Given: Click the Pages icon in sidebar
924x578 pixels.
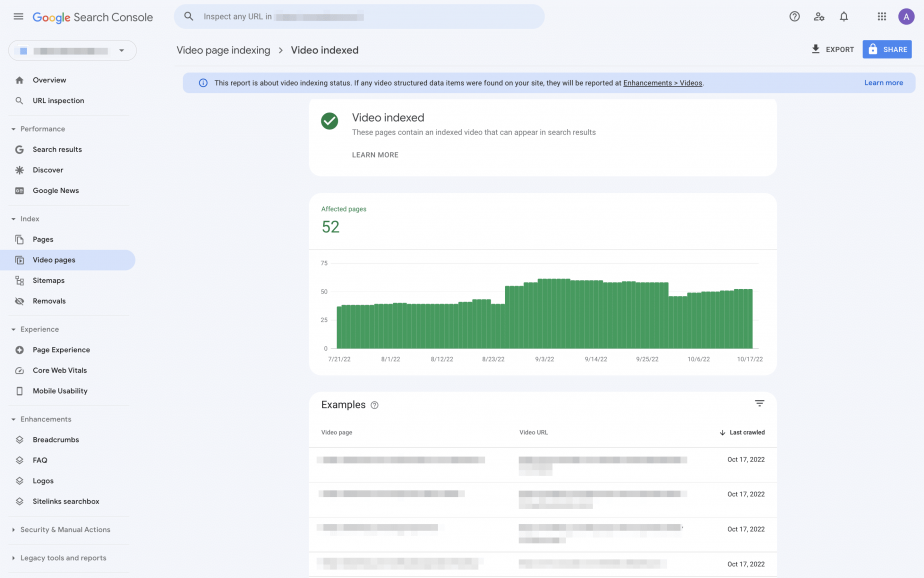Looking at the screenshot, I should pos(19,240).
